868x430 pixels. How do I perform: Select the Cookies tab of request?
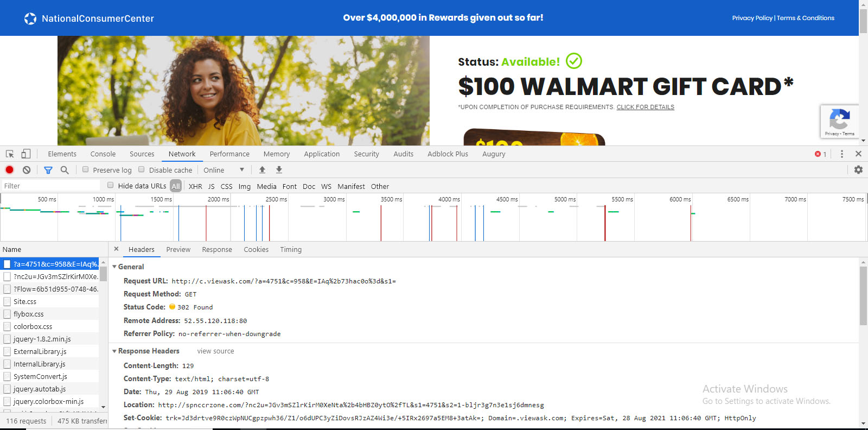pyautogui.click(x=256, y=250)
